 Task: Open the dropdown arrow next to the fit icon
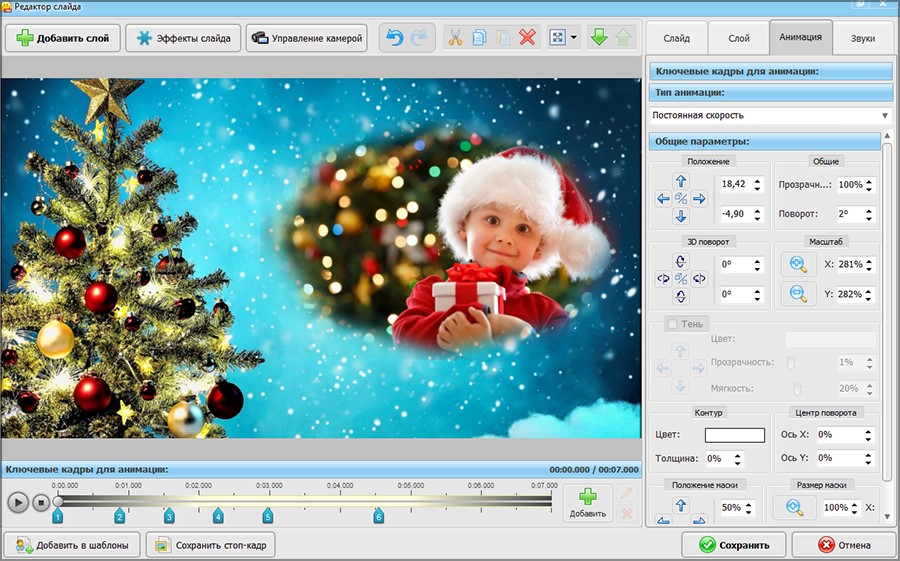(x=573, y=38)
